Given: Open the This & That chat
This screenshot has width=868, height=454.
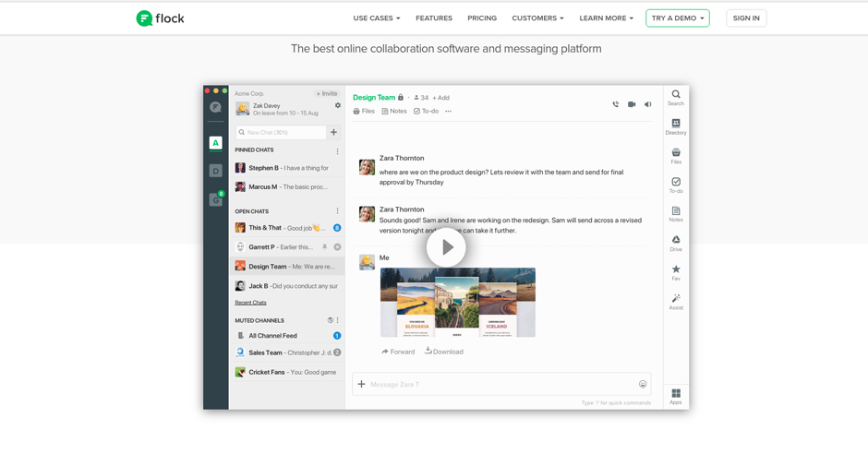Looking at the screenshot, I should click(287, 228).
